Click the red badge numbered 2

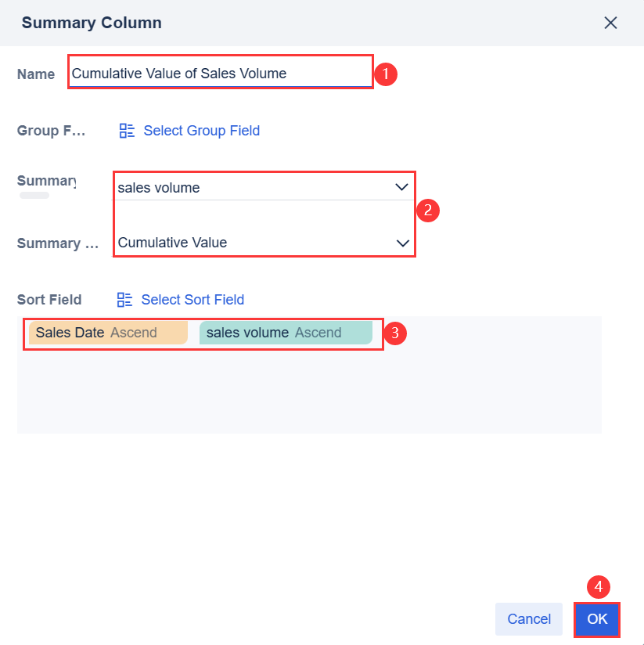coord(428,211)
